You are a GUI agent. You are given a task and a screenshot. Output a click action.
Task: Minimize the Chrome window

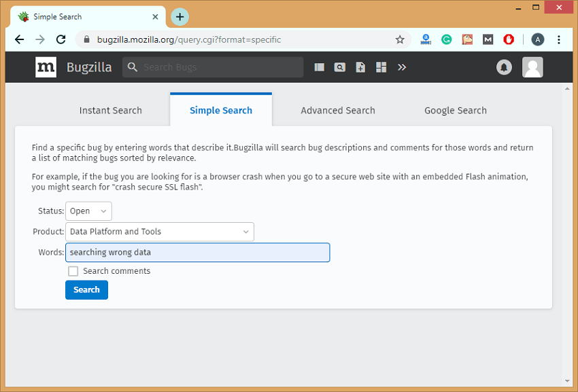point(519,7)
